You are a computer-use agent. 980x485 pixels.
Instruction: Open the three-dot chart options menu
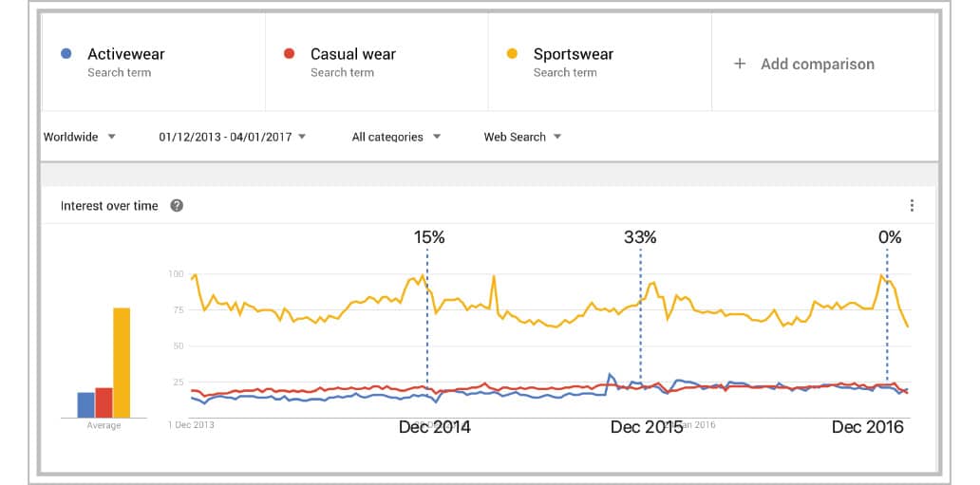pos(912,206)
